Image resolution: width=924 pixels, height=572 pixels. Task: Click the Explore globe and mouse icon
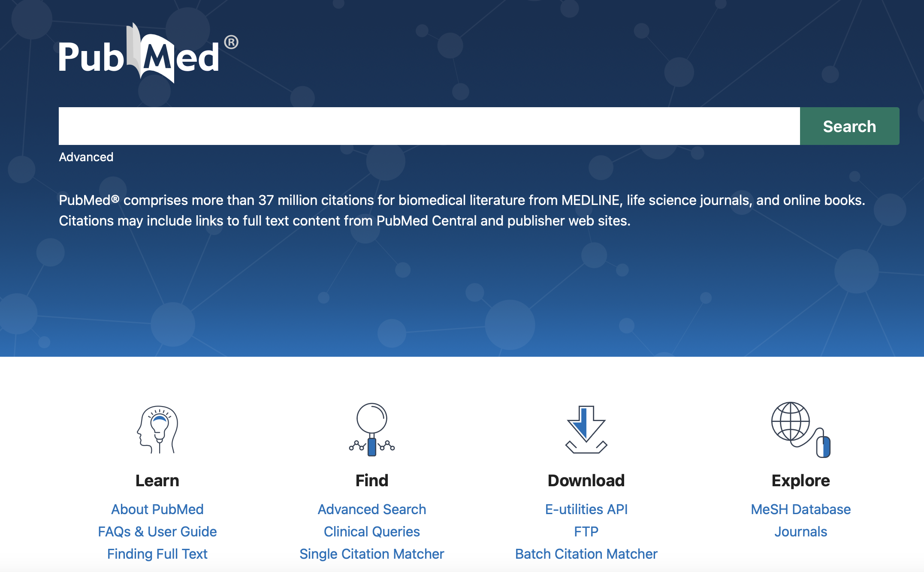[x=800, y=429]
